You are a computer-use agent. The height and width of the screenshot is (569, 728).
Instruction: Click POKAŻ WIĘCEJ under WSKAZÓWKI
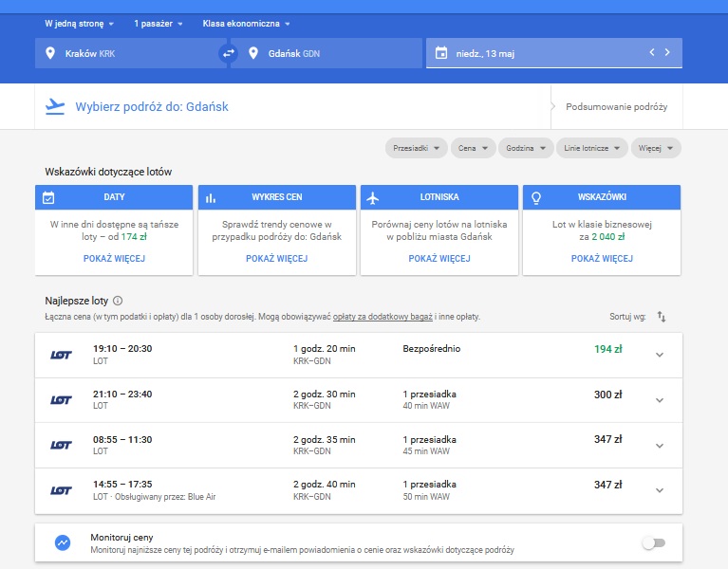[602, 258]
